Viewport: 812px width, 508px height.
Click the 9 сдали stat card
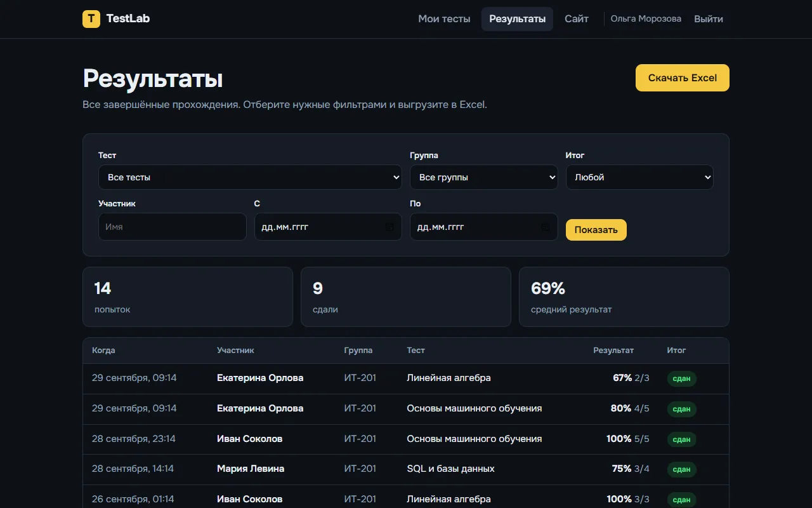[x=406, y=297]
